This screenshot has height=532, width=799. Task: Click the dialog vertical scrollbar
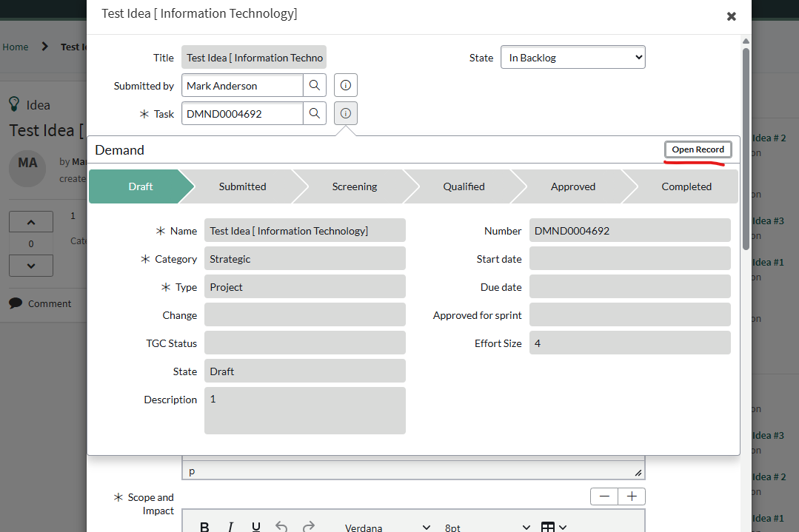pyautogui.click(x=746, y=149)
